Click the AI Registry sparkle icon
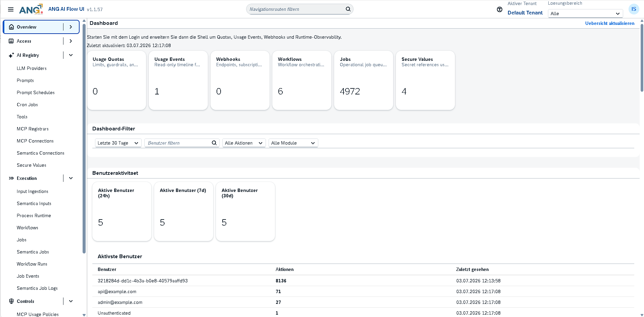 [11, 55]
